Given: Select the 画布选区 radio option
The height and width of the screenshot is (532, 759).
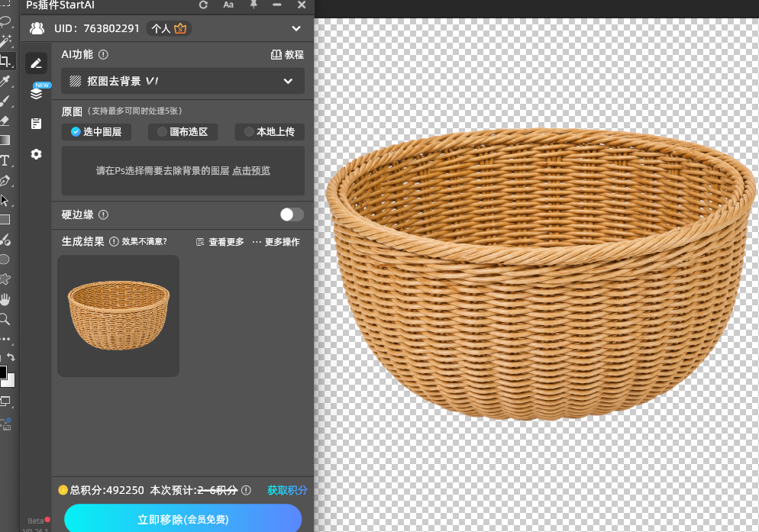Looking at the screenshot, I should [183, 132].
